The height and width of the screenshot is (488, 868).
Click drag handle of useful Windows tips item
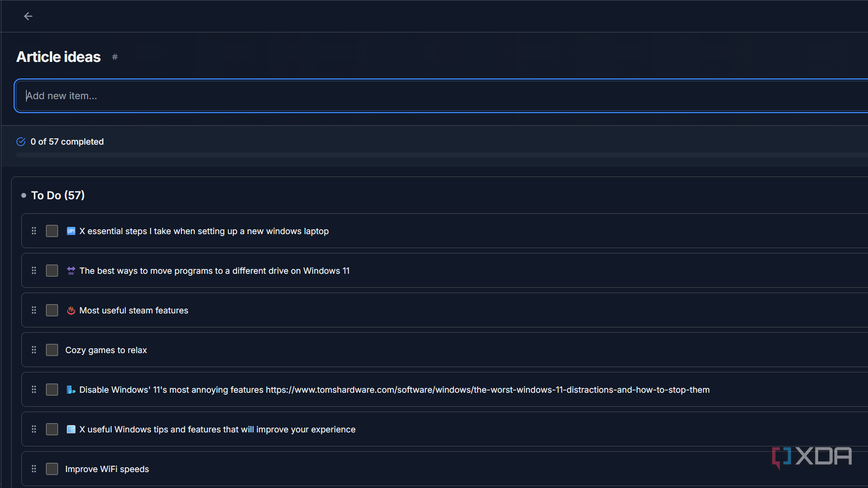34,429
